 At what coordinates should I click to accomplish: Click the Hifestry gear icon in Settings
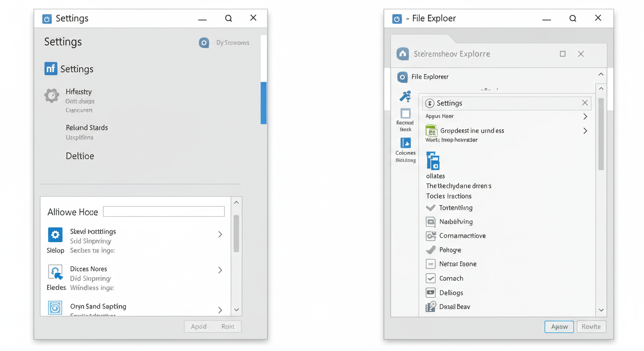[x=52, y=96]
